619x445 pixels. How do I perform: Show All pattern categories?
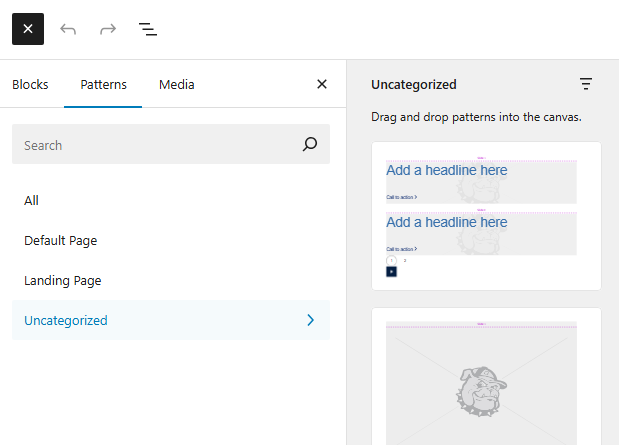click(171, 201)
